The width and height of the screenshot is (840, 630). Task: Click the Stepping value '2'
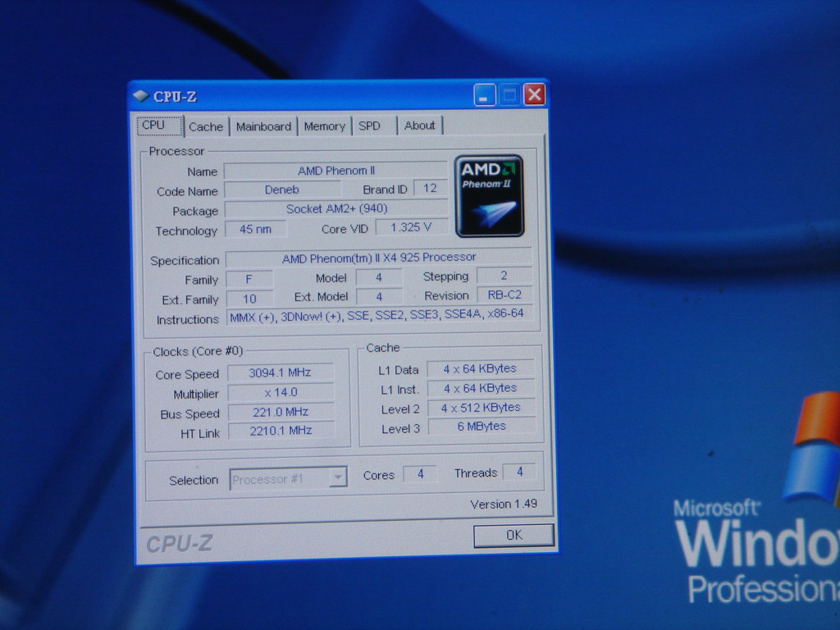(x=504, y=276)
